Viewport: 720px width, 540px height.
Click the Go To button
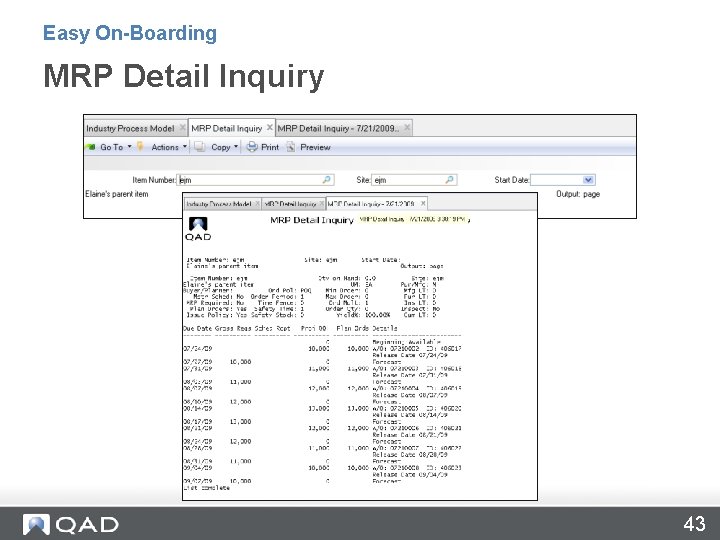112,147
